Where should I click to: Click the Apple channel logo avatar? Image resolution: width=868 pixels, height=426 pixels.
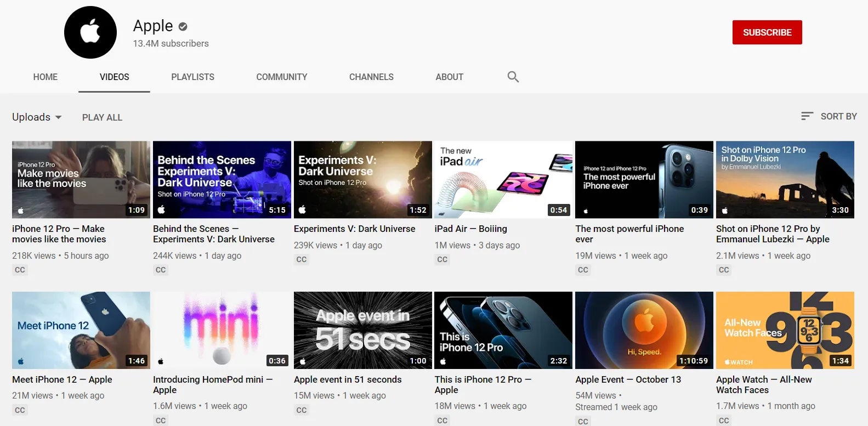90,32
